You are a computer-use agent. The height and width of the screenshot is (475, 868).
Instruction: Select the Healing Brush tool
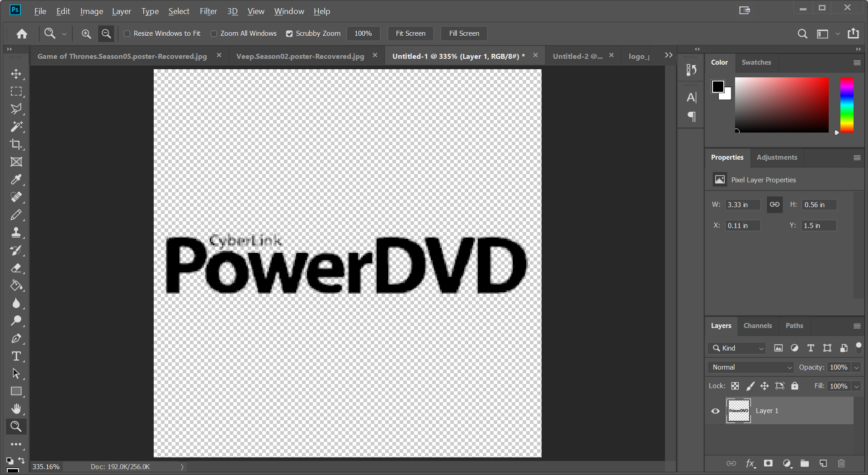[16, 197]
